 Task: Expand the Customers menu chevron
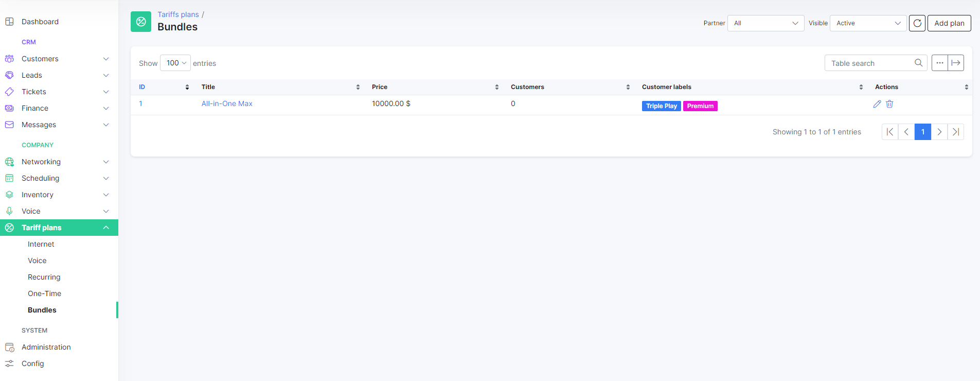click(x=106, y=59)
